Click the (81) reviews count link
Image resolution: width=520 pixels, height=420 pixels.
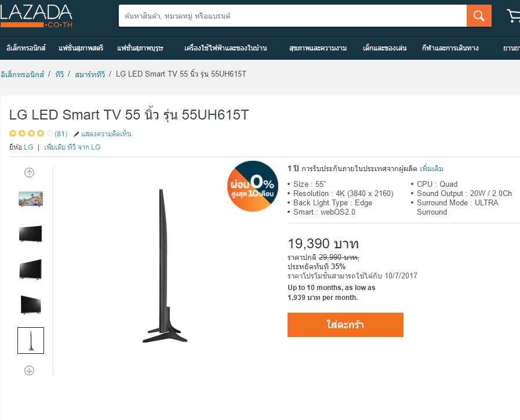pos(61,133)
